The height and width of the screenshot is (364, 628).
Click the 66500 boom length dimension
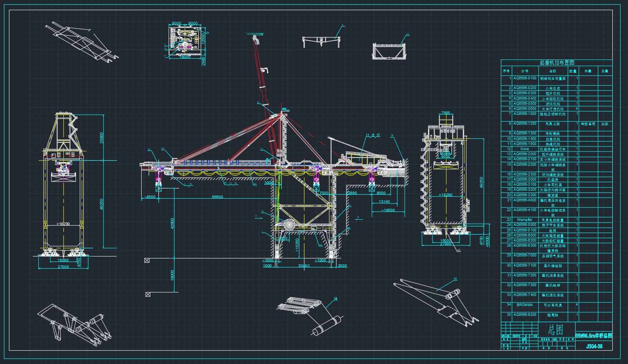[x=217, y=197]
